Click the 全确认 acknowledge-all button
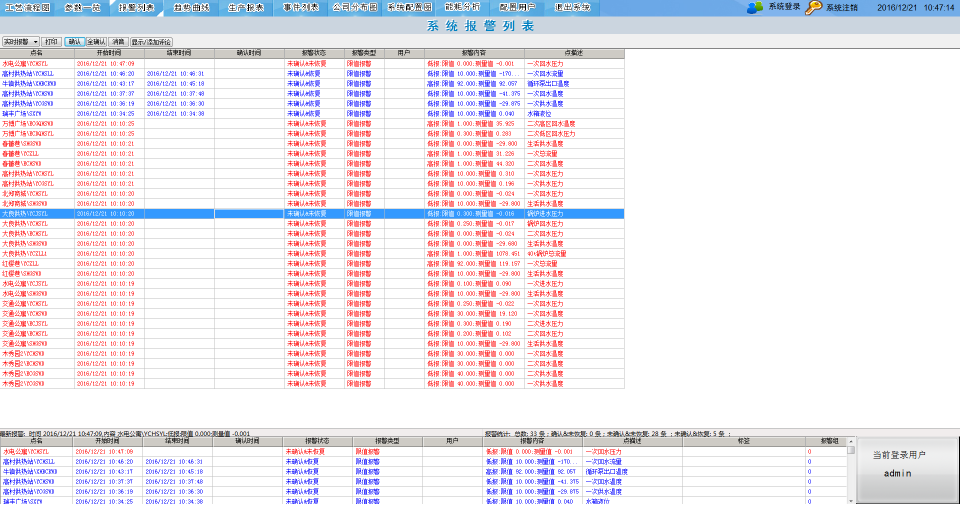The height and width of the screenshot is (505, 960). click(96, 42)
